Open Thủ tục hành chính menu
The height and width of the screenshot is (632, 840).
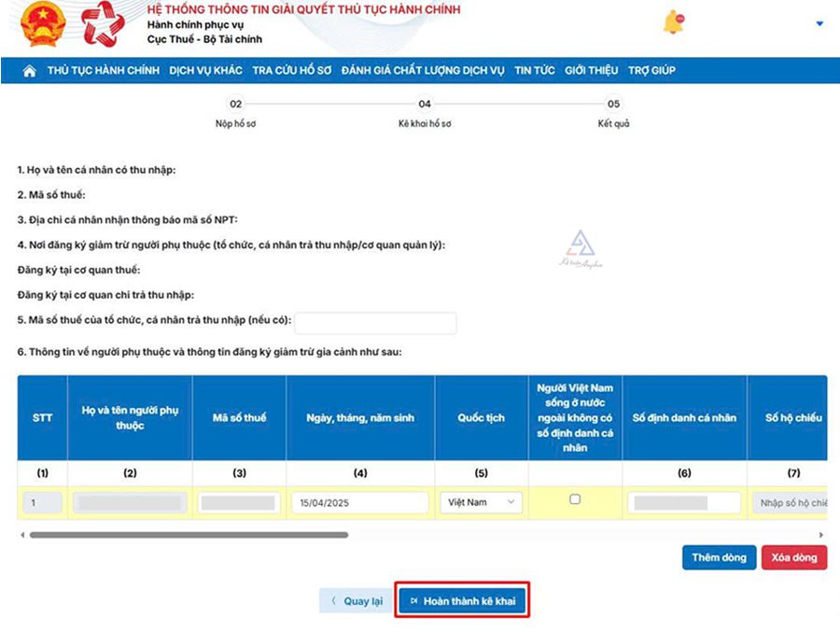[104, 71]
